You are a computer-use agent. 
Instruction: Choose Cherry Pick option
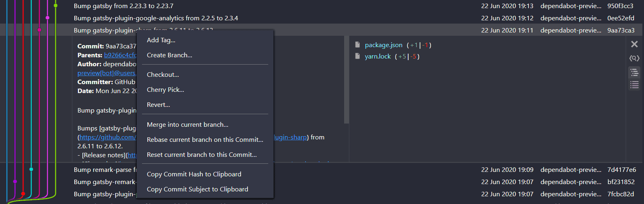166,90
